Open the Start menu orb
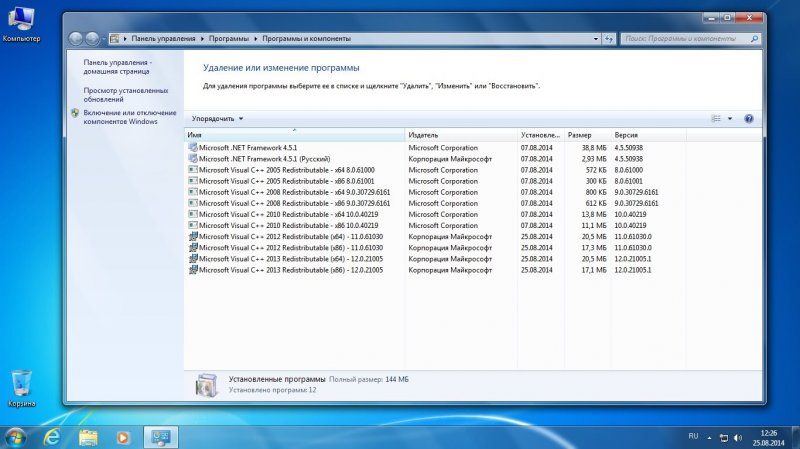 pyautogui.click(x=15, y=438)
